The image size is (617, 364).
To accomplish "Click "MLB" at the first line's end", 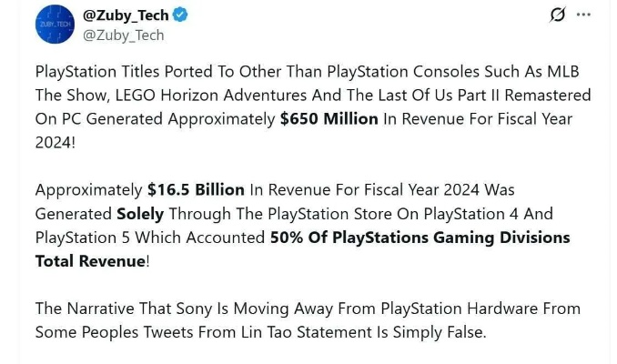I will [x=562, y=71].
